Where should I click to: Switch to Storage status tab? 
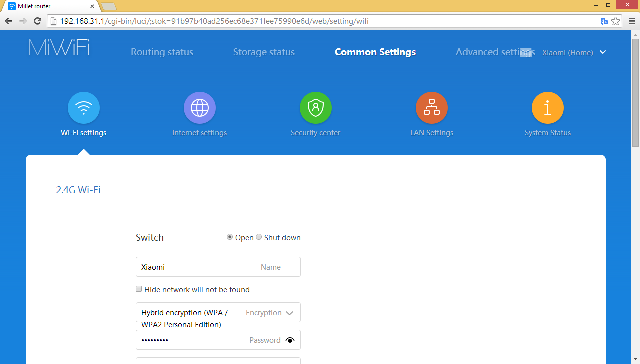264,52
